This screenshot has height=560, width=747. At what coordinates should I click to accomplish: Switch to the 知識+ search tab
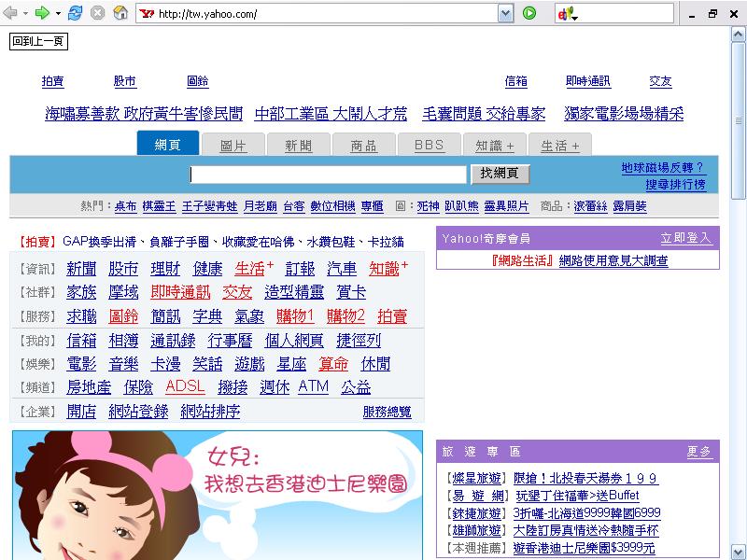point(495,146)
